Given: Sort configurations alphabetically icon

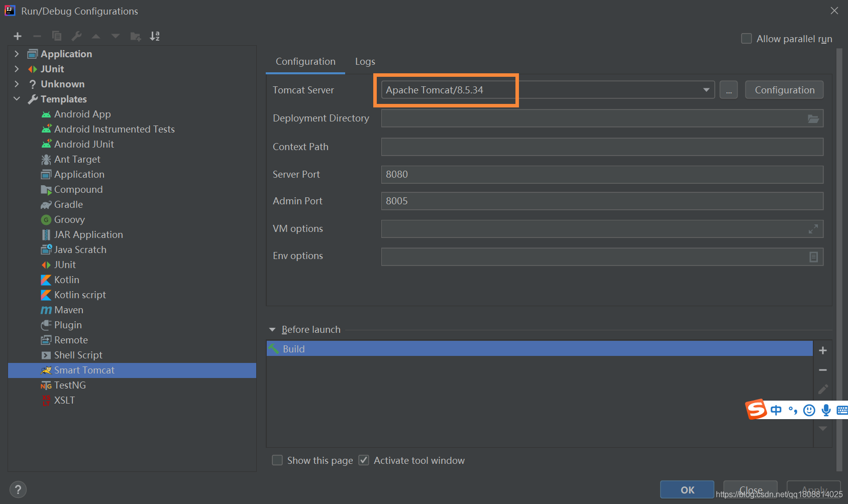Looking at the screenshot, I should 155,36.
